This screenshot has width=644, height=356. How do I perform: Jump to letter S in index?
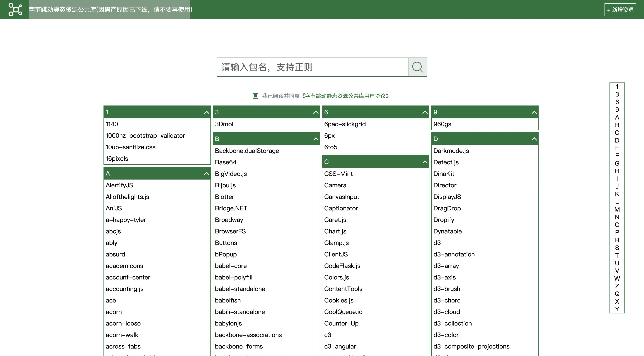pos(617,248)
